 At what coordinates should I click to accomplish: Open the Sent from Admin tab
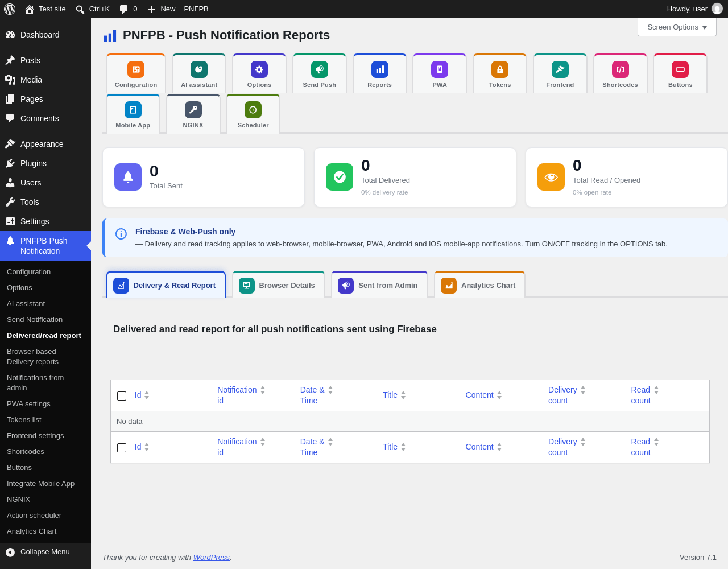click(x=380, y=285)
